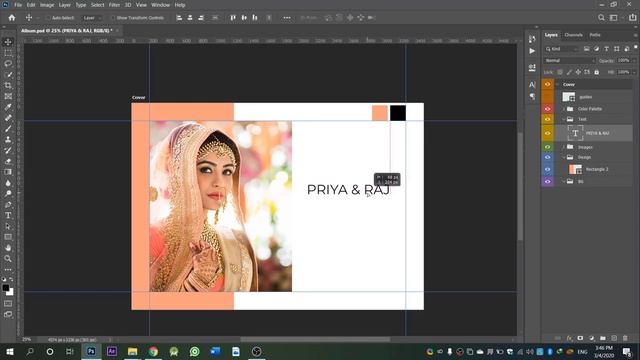Select the Dodge tool

pyautogui.click(x=8, y=193)
